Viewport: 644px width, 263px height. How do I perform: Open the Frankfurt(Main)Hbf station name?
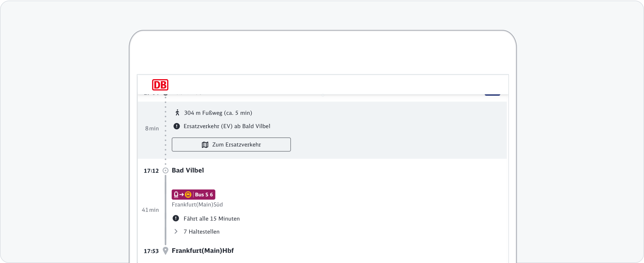(203, 251)
